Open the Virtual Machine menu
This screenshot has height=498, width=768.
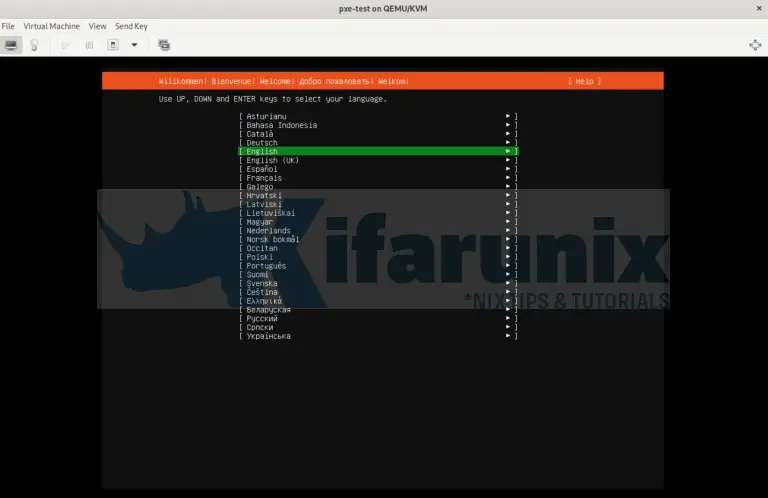pyautogui.click(x=51, y=26)
